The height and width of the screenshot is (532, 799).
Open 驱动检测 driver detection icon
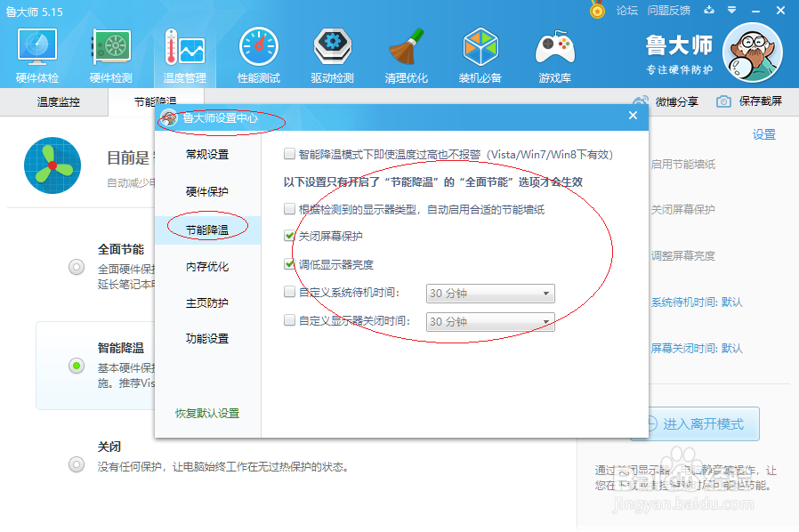332,47
